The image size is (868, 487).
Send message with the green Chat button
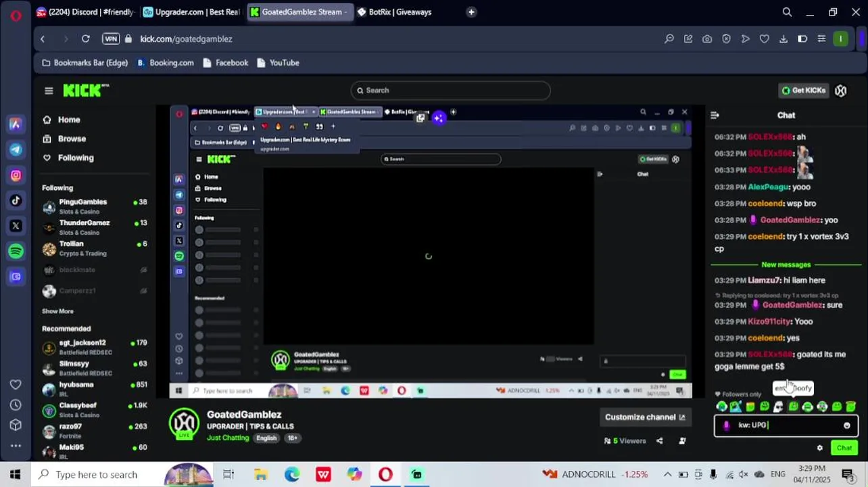(x=844, y=448)
